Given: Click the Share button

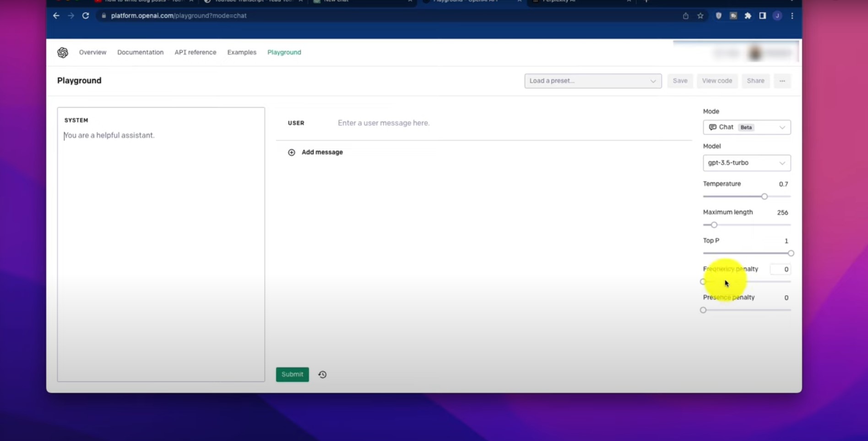Looking at the screenshot, I should click(755, 81).
